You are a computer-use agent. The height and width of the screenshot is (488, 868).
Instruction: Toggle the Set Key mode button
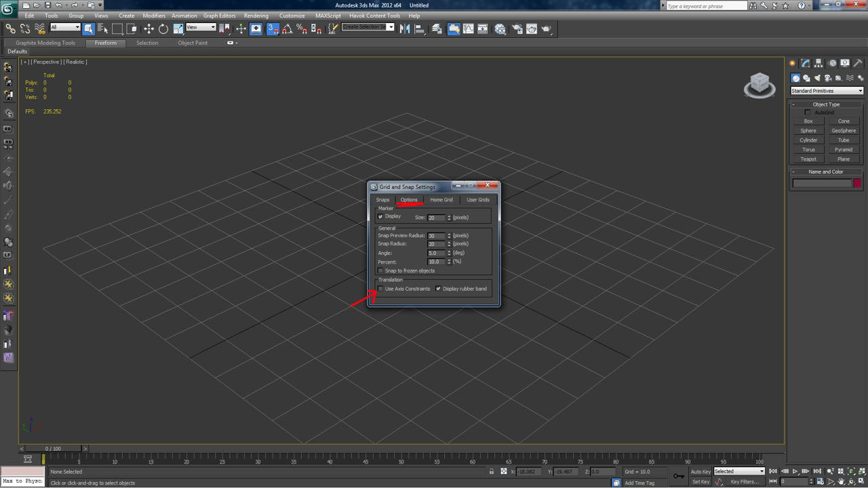pos(701,482)
